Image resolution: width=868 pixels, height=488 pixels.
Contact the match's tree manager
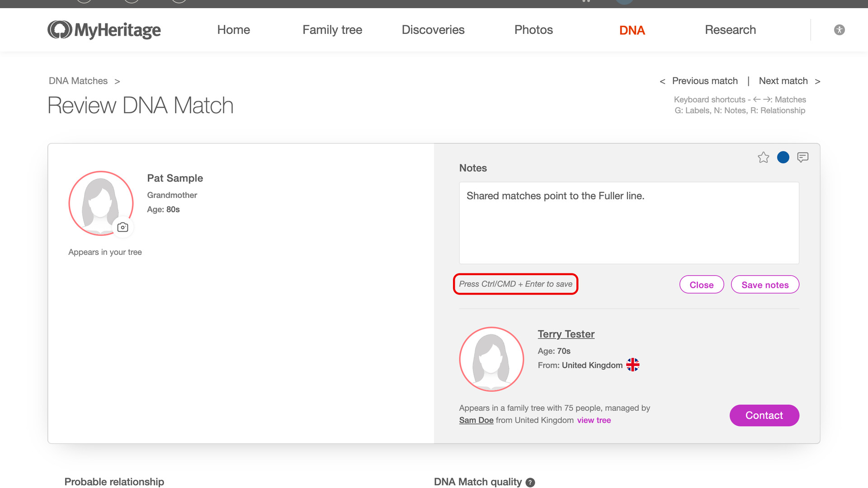[764, 415]
